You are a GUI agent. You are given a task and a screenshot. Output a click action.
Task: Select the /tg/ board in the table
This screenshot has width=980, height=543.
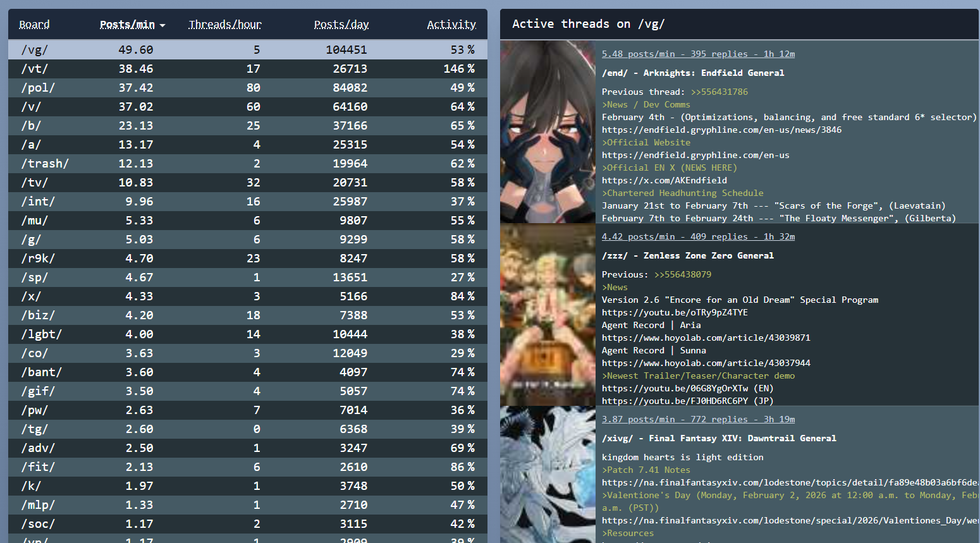pos(248,429)
